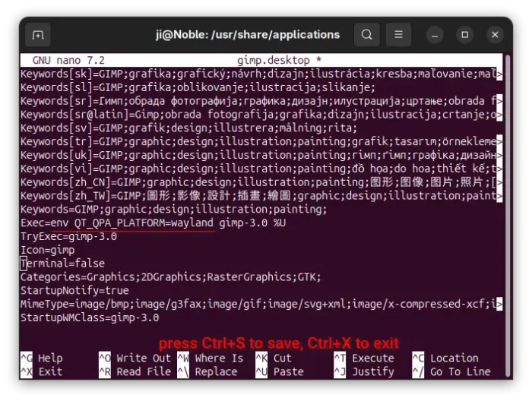The width and height of the screenshot is (532, 401).
Task: Click the ^O Write Out shortcut
Action: [135, 358]
